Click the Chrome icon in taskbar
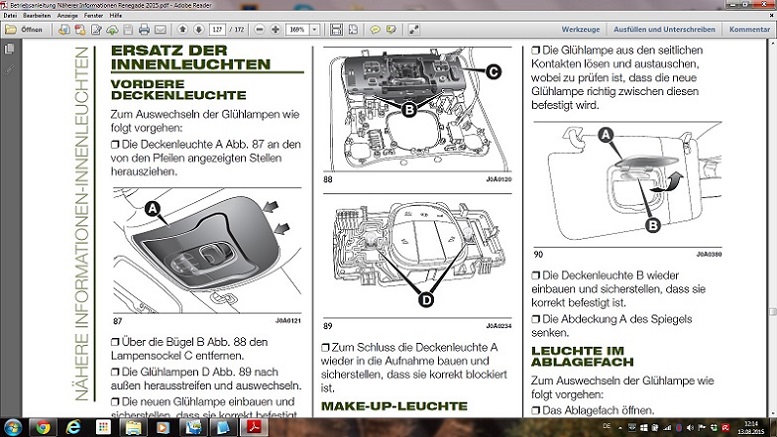The image size is (777, 437). pos(43,426)
